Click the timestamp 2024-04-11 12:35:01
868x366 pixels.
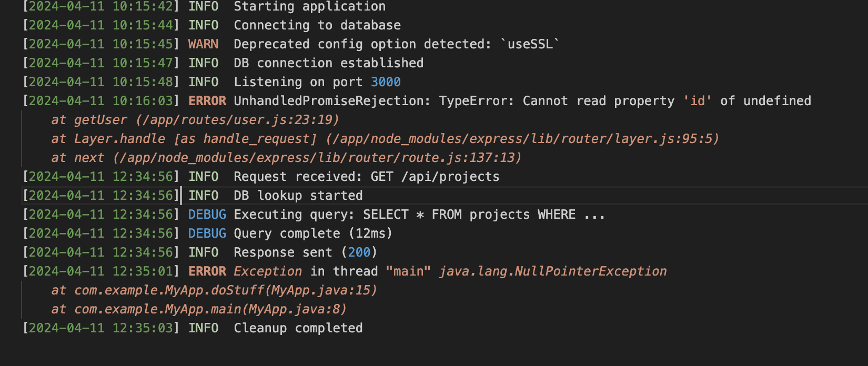[x=100, y=271]
